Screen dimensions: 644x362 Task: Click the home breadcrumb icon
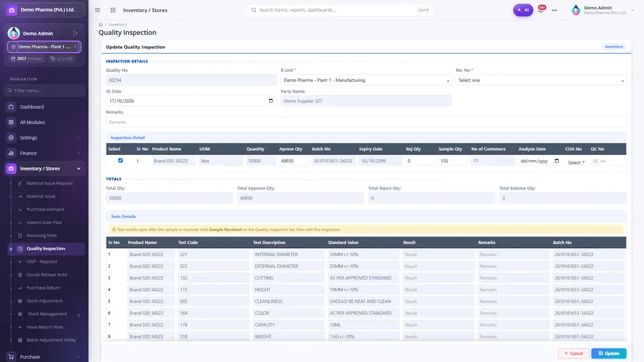101,24
